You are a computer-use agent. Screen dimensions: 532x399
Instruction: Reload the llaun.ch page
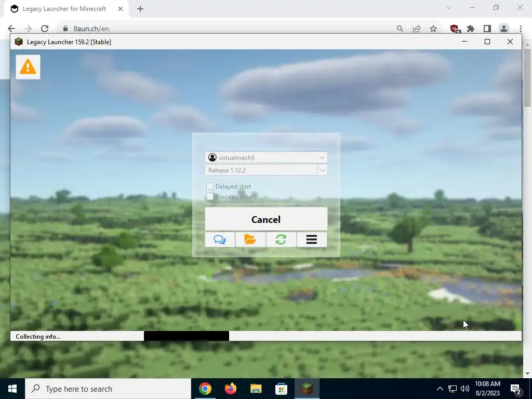(45, 29)
